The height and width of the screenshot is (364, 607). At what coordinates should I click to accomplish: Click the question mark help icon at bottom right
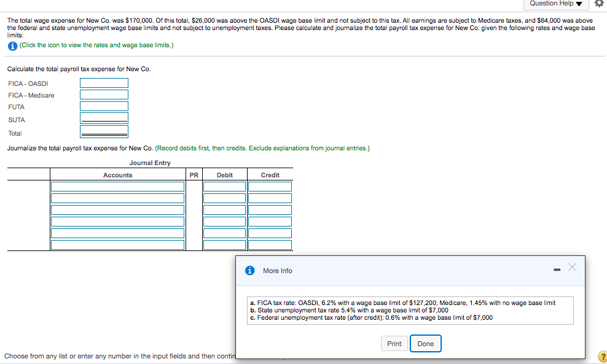pos(602,356)
